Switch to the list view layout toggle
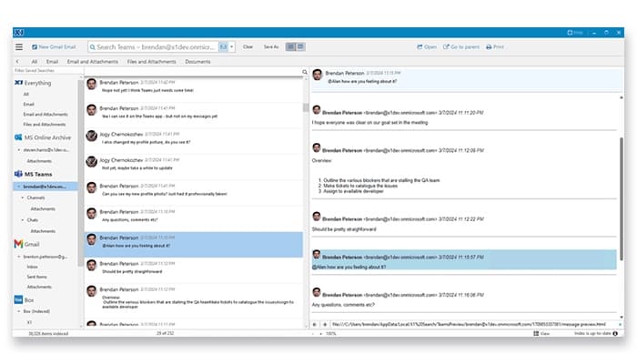The width and height of the screenshot is (637, 364). click(291, 46)
